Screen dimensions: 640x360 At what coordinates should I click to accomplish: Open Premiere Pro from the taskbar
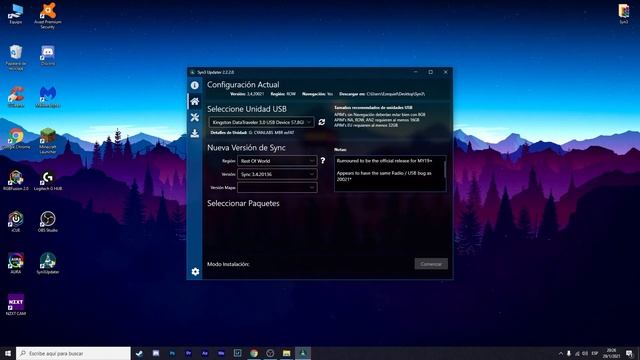coord(189,353)
